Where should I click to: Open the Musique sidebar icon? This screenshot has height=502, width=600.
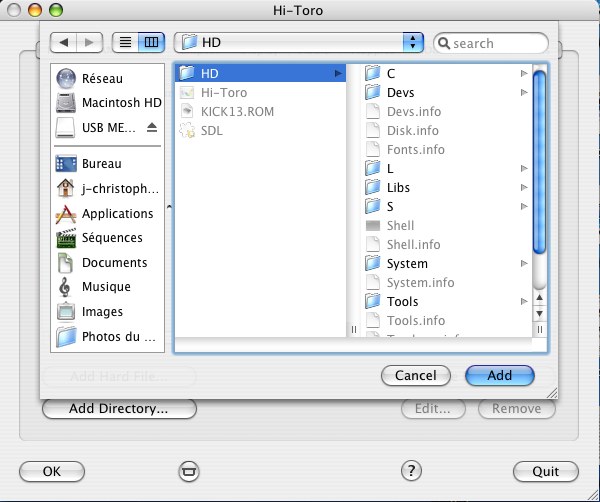pyautogui.click(x=65, y=287)
